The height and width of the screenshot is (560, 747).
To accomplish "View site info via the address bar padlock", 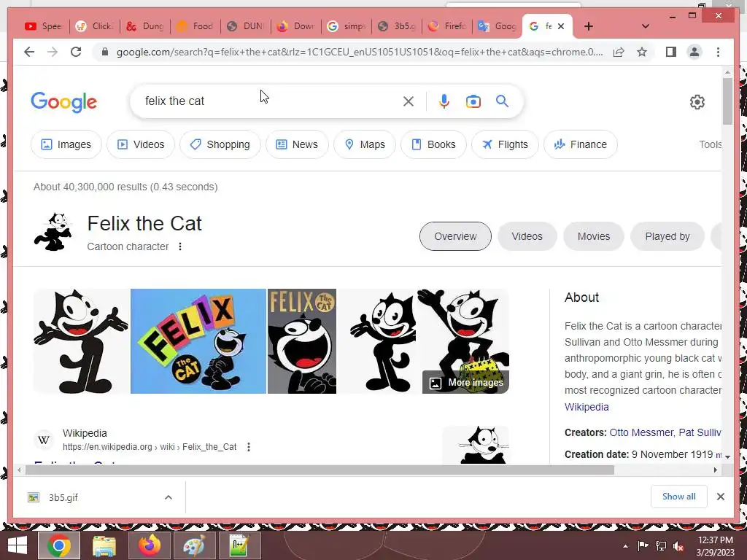I will click(x=105, y=52).
